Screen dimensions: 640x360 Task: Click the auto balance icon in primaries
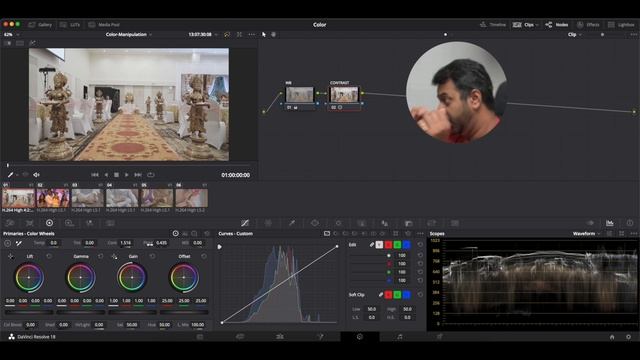tap(7, 243)
